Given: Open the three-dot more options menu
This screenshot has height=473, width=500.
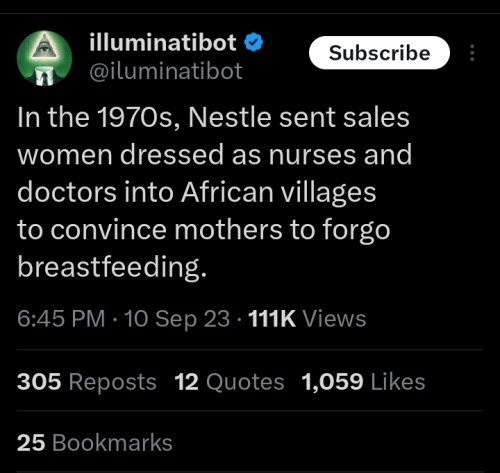Looking at the screenshot, I should tap(472, 53).
